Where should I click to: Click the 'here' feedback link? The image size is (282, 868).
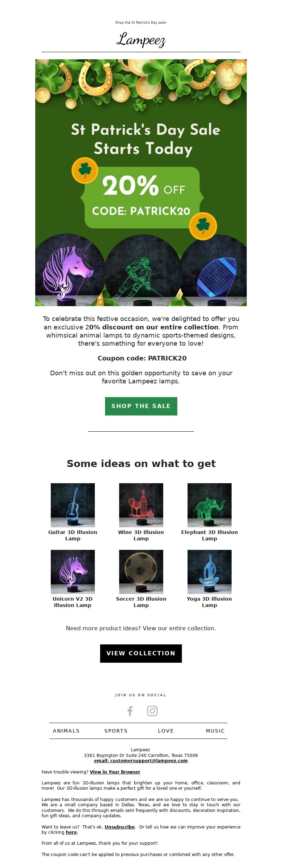[71, 832]
